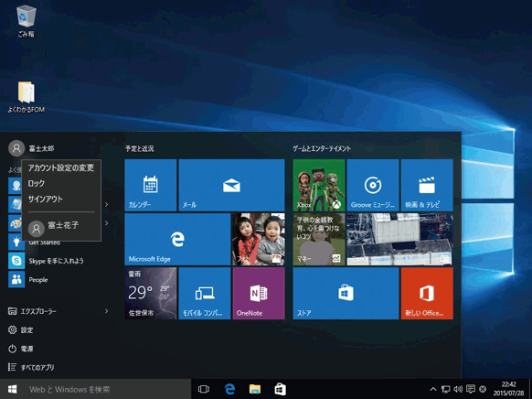The height and width of the screenshot is (399, 532).
Task: Open the Store from the taskbar
Action: pos(280,389)
